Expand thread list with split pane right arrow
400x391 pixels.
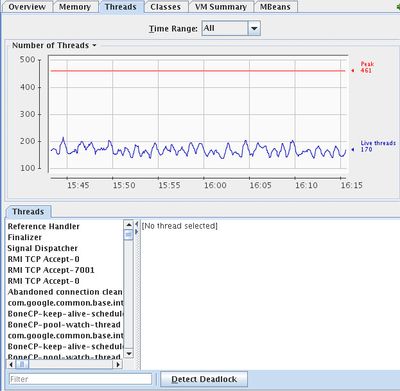[x=137, y=231]
